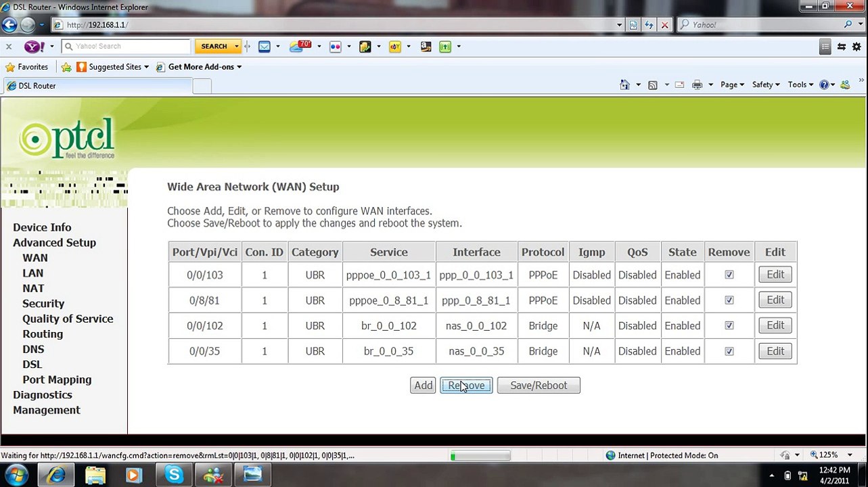Click the Help question mark icon
Screen dimensions: 868x487
[824, 85]
